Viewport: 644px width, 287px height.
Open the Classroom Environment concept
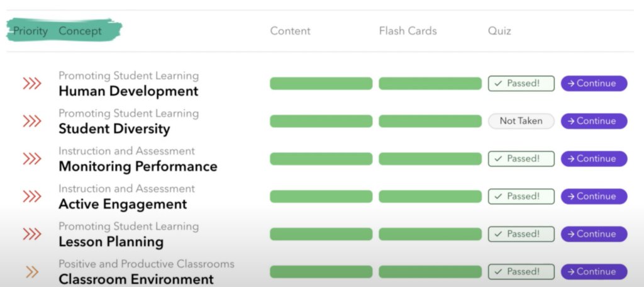[x=136, y=279]
